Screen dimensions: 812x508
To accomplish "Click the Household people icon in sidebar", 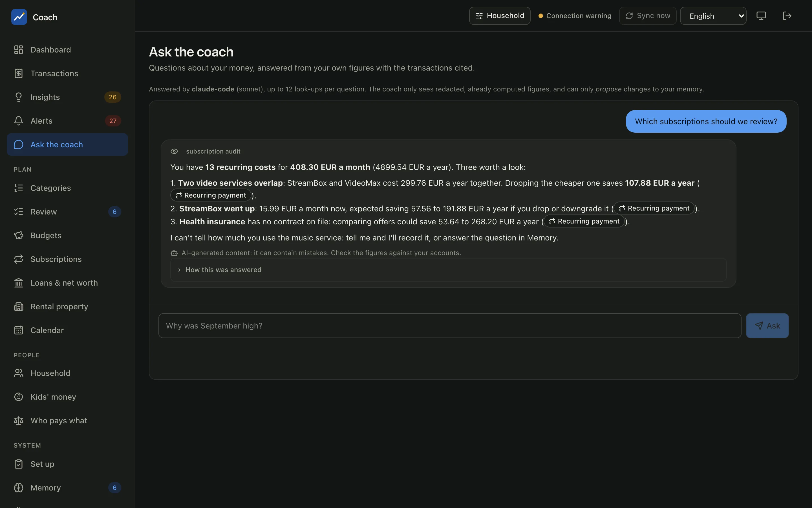I will click(x=18, y=373).
